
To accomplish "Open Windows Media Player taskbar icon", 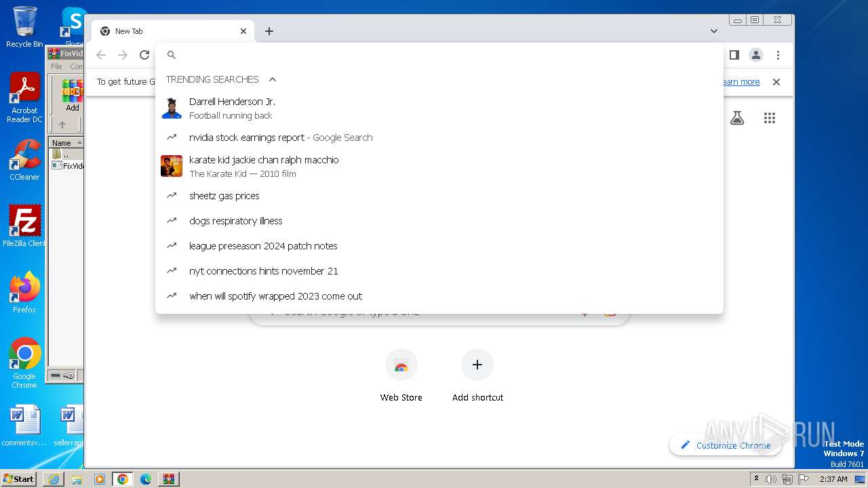I will pyautogui.click(x=100, y=479).
